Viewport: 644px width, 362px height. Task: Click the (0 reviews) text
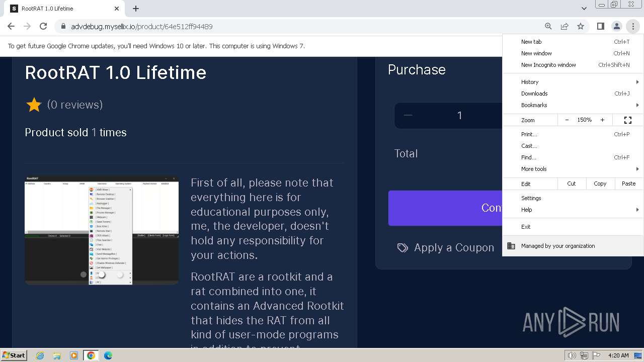pyautogui.click(x=75, y=105)
